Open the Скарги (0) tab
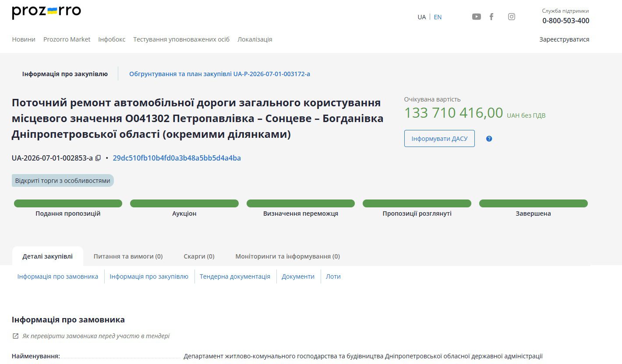 (x=199, y=256)
